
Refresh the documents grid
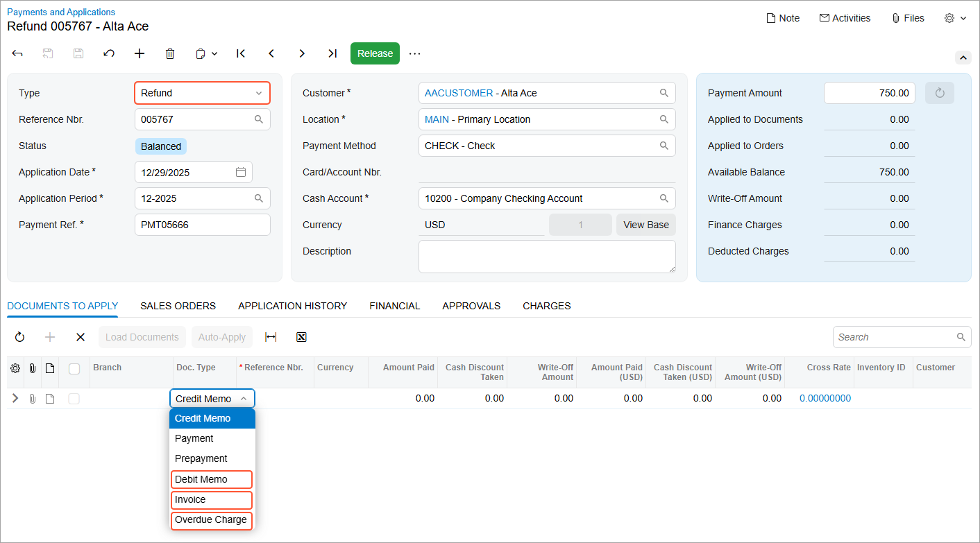19,337
